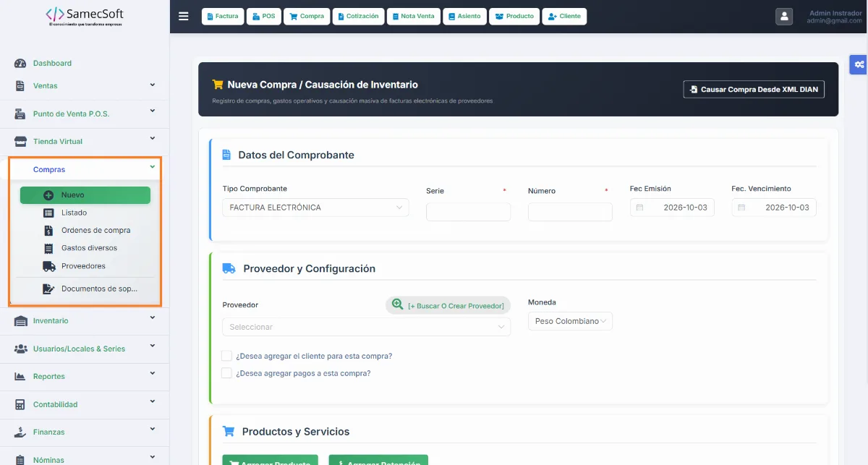This screenshot has width=868, height=465.
Task: Open the Contabilidad menu label
Action: (x=56, y=405)
